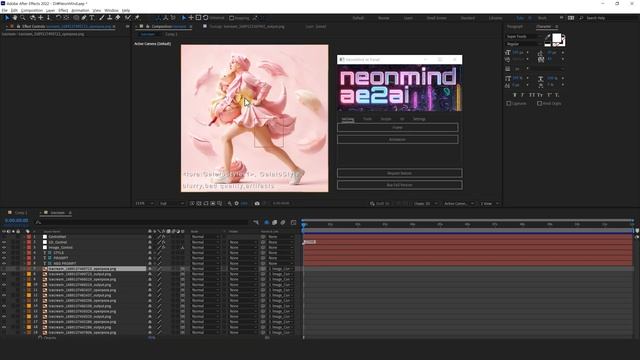Open blending mode dropdown for Controller layer
The image size is (640, 360).
click(205, 237)
